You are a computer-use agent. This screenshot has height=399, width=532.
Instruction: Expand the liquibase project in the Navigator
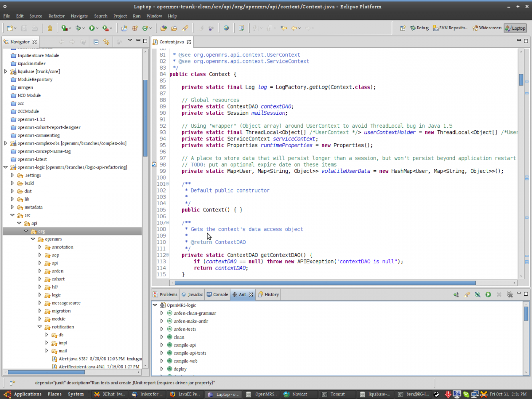pos(5,71)
